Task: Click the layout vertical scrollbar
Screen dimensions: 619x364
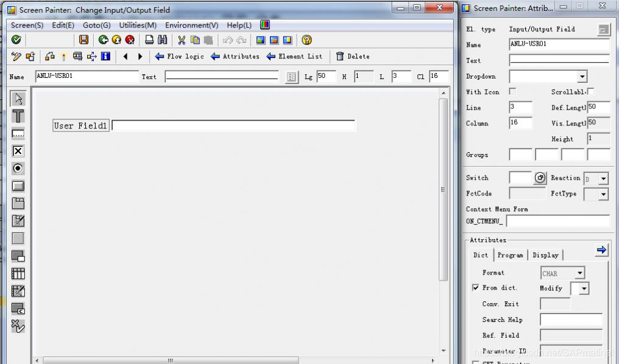Action: tap(444, 189)
